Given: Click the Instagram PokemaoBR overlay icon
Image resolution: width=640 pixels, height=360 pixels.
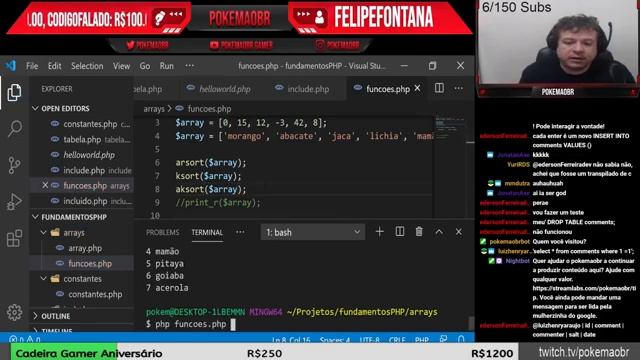Looking at the screenshot, I should pos(320,44).
